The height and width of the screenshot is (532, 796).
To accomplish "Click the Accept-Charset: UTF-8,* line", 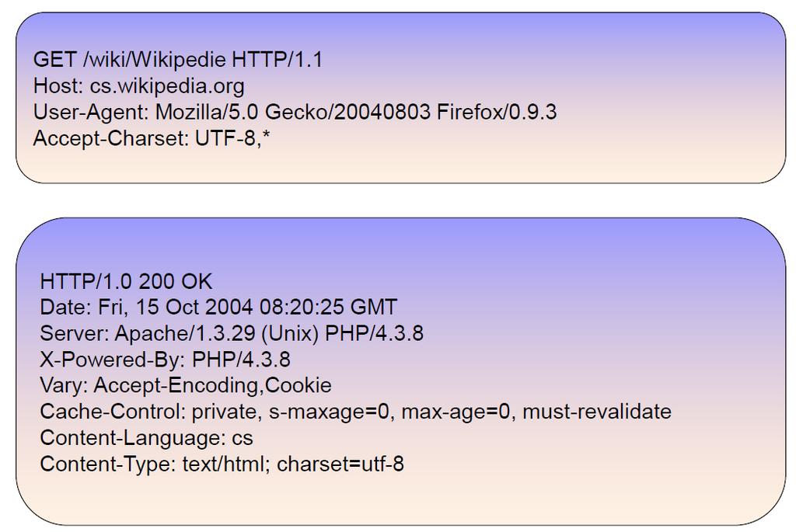I will [x=152, y=138].
